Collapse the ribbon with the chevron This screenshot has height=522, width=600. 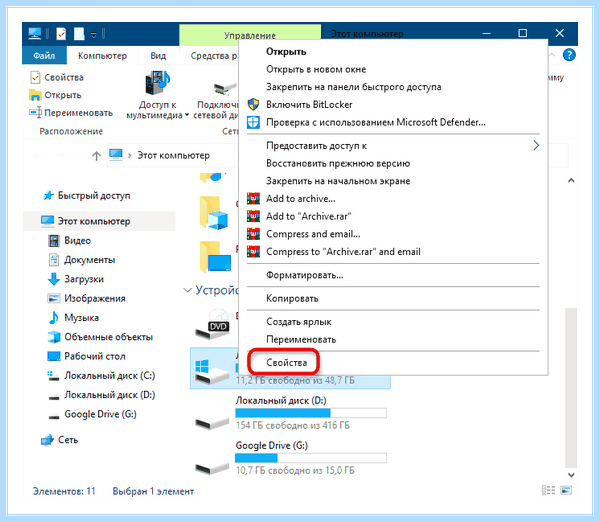(552, 55)
